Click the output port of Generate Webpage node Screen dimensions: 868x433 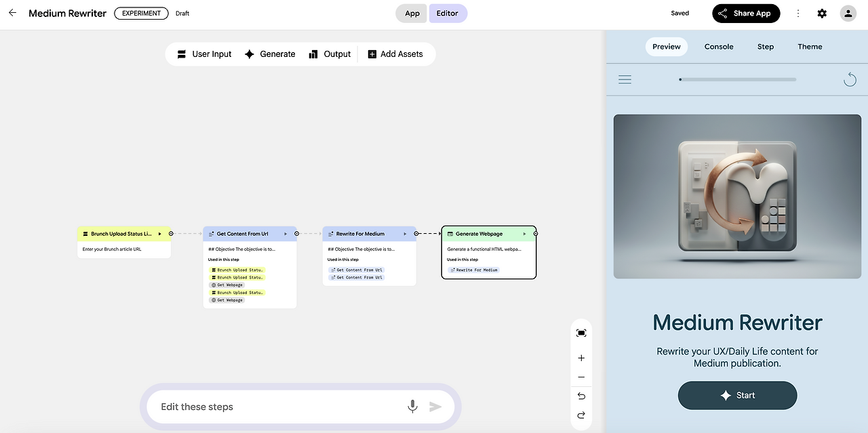[x=536, y=234]
